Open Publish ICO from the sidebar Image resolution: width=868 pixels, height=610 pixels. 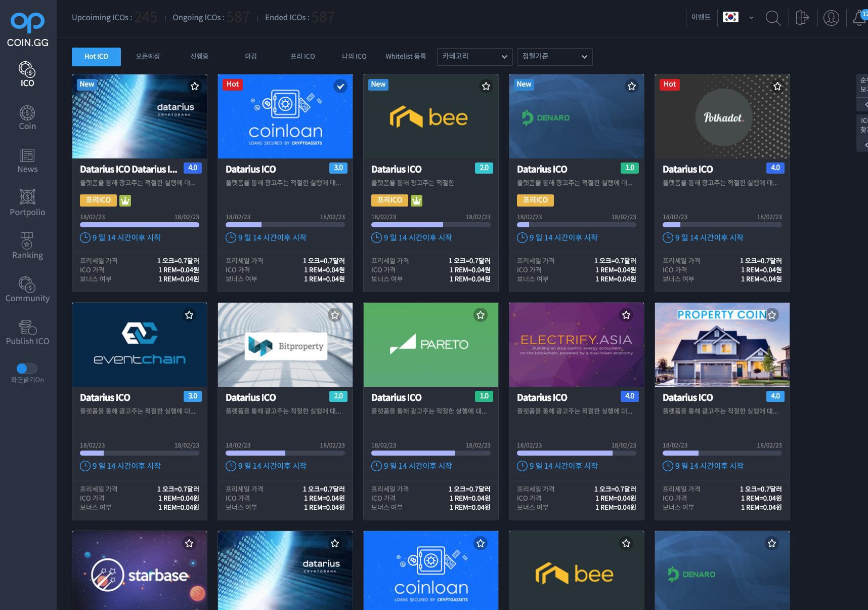(27, 333)
